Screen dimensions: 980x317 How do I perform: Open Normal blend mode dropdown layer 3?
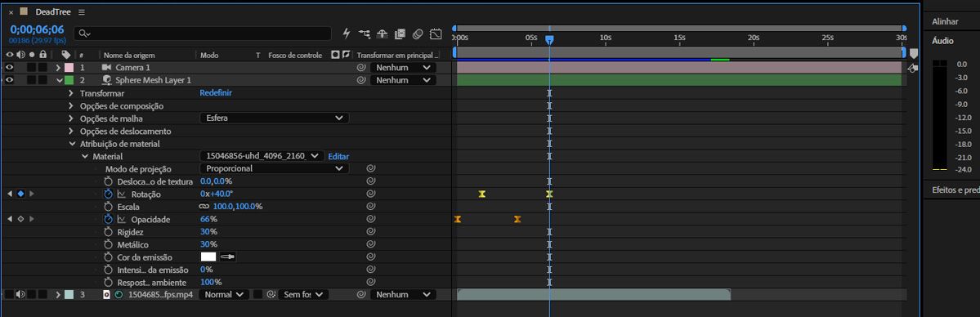[223, 294]
